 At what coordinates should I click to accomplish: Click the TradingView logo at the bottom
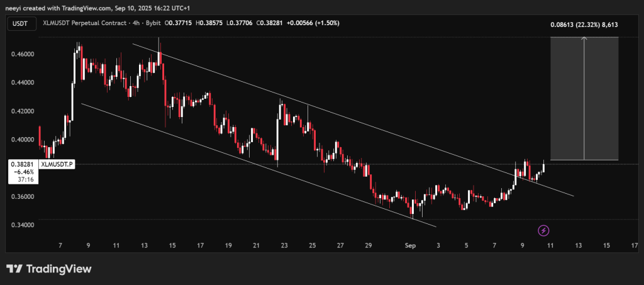pos(48,269)
